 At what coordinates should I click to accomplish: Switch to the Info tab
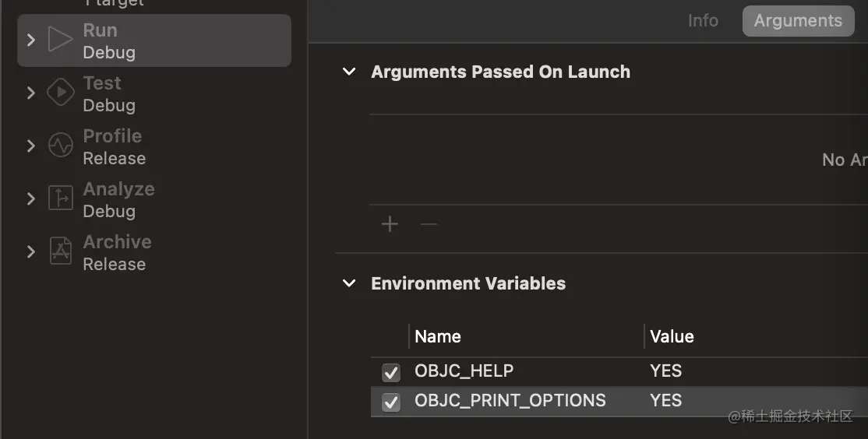click(x=703, y=21)
